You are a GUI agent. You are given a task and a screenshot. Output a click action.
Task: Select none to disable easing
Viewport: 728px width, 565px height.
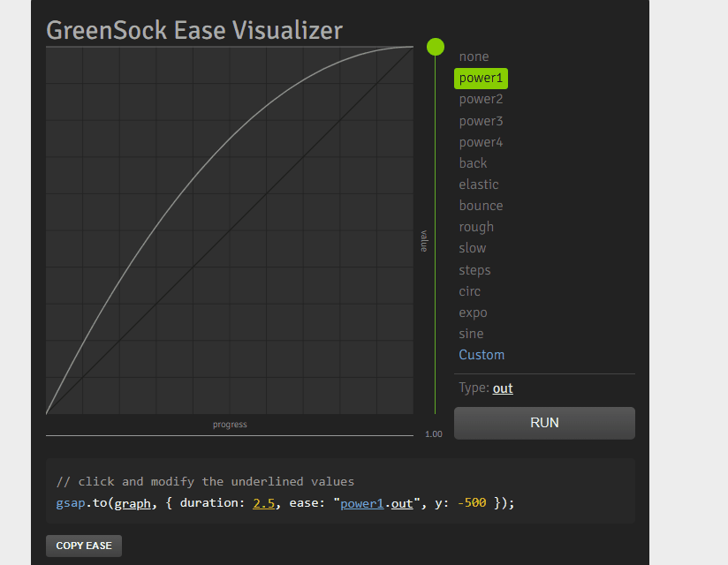pyautogui.click(x=474, y=56)
